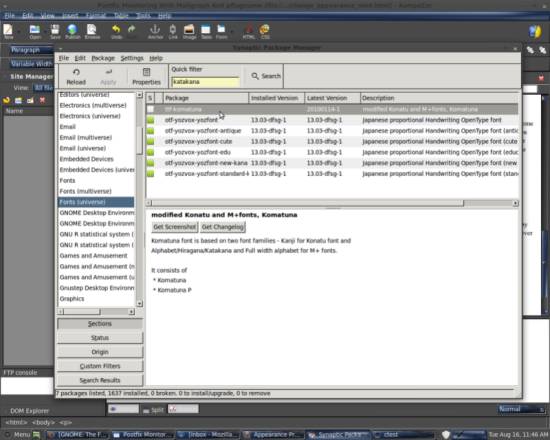The width and height of the screenshot is (550, 440).
Task: Click the sections list horizontal scrollbar
Action: point(82,312)
